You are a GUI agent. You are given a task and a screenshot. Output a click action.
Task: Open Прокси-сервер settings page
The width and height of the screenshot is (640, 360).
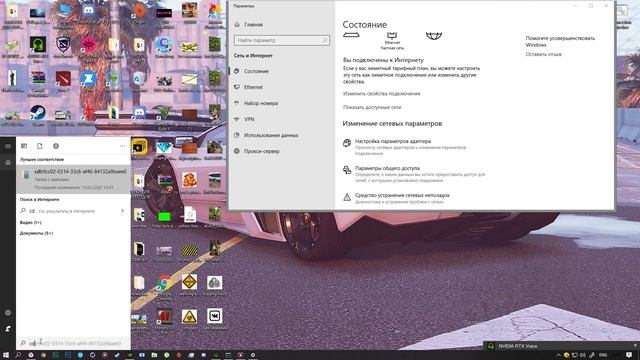262,151
